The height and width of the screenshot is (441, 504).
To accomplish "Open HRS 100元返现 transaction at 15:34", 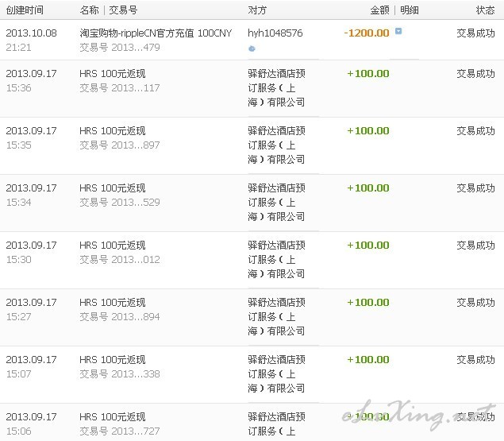I will 113,188.
